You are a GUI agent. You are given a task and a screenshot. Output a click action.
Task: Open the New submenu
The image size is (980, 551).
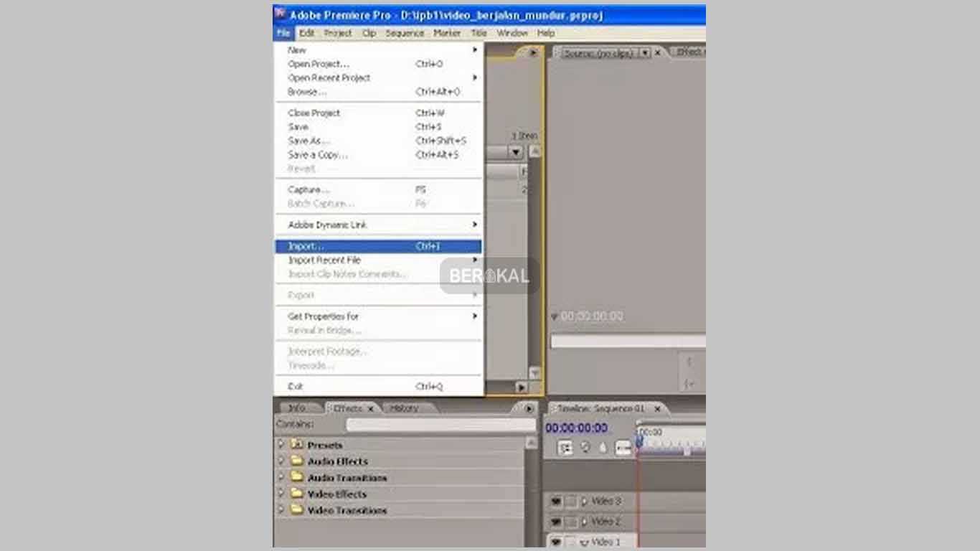click(x=379, y=50)
